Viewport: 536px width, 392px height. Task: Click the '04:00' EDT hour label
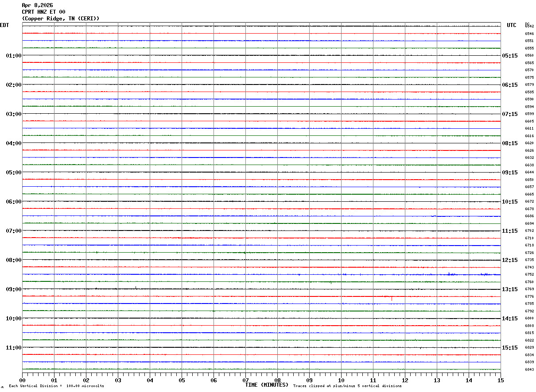(13, 143)
